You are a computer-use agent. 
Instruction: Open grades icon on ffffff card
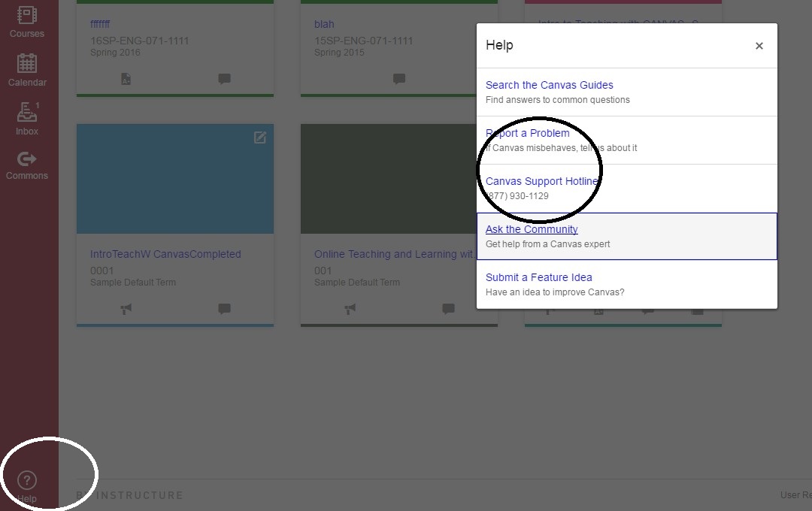[126, 79]
